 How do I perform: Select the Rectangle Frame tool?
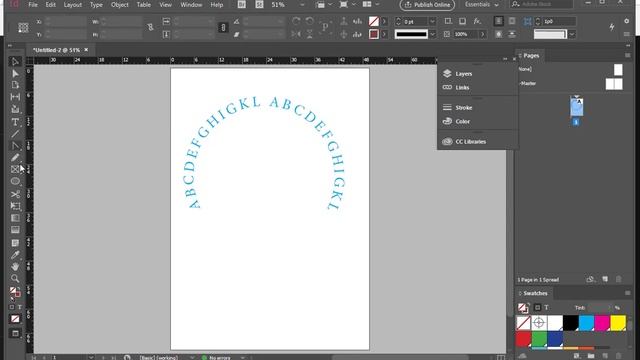(15, 169)
